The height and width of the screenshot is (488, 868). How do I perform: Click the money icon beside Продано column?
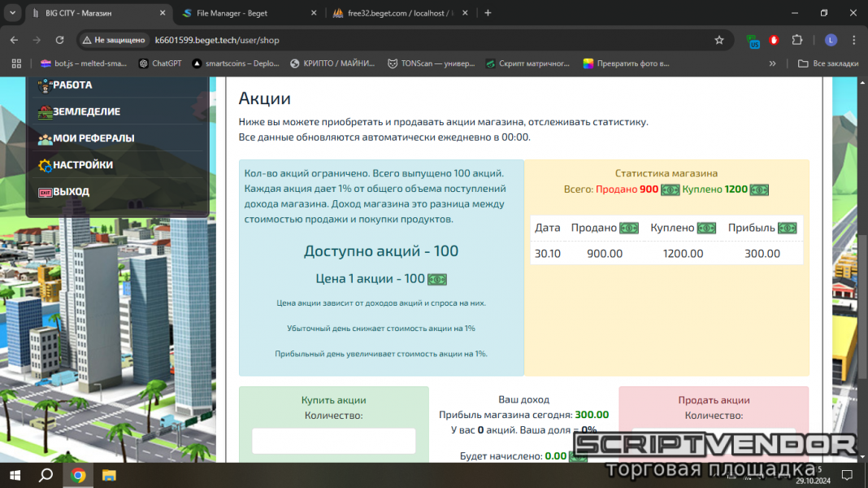point(628,228)
